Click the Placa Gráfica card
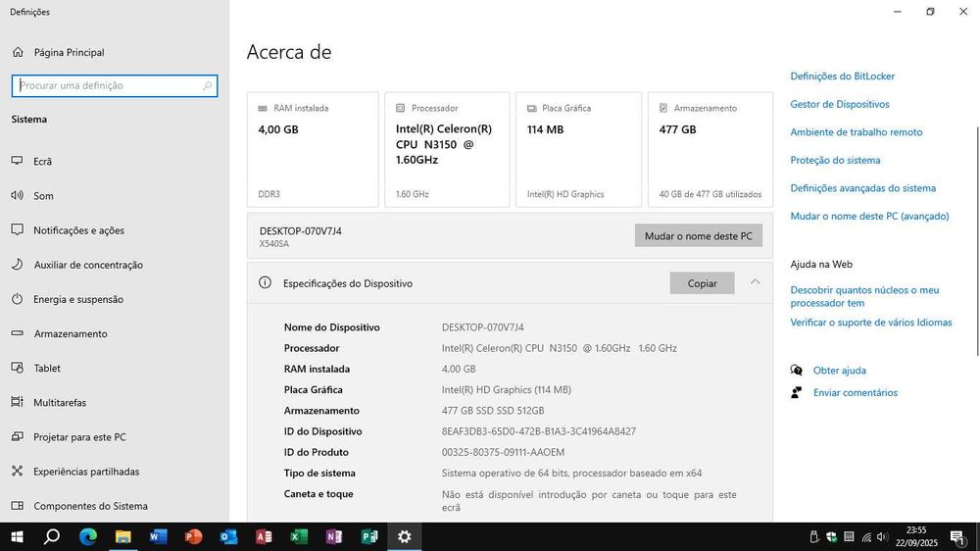This screenshot has height=551, width=980. [x=579, y=149]
